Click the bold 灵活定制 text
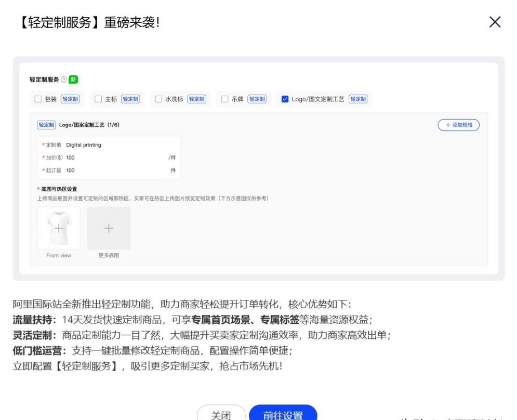 (32, 335)
